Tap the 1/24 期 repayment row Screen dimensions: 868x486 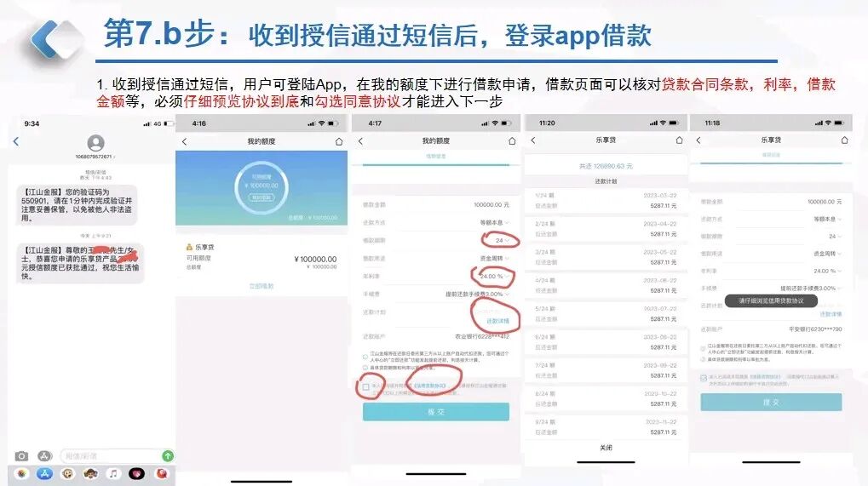(606, 201)
